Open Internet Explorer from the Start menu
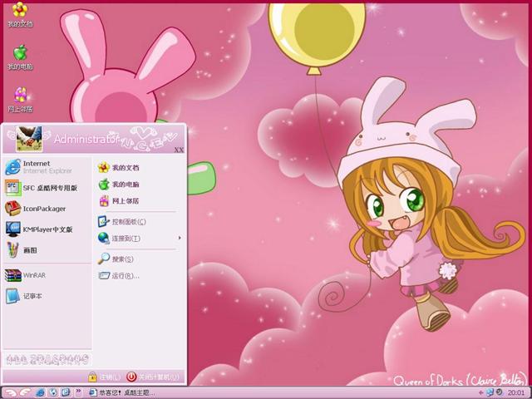532x399 pixels. [x=37, y=167]
